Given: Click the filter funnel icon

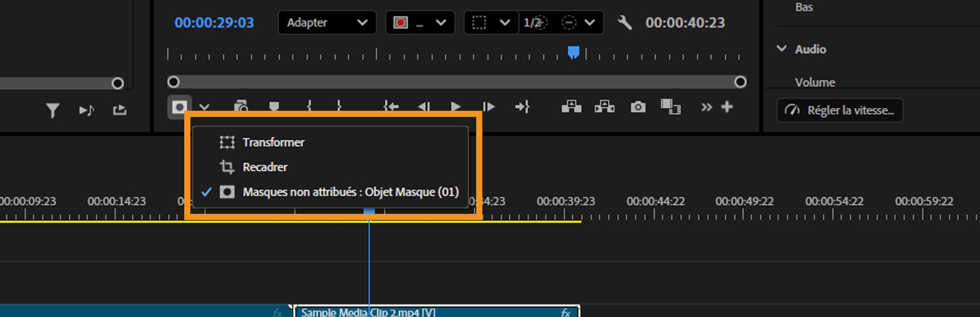Looking at the screenshot, I should point(53,110).
